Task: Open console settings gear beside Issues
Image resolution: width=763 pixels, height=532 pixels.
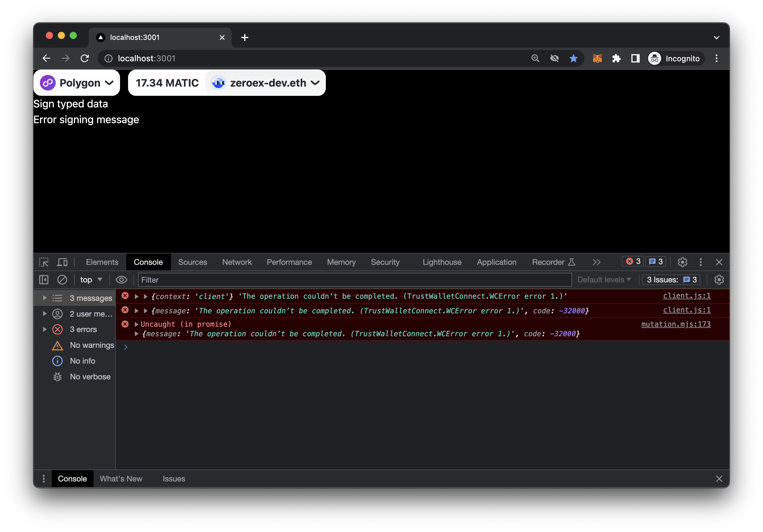Action: (719, 280)
